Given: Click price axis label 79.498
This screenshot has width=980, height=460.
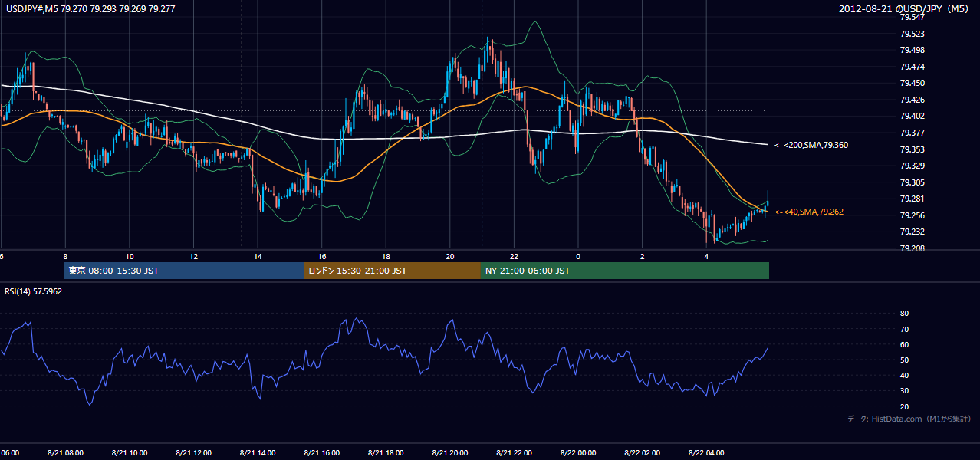Looking at the screenshot, I should point(912,50).
